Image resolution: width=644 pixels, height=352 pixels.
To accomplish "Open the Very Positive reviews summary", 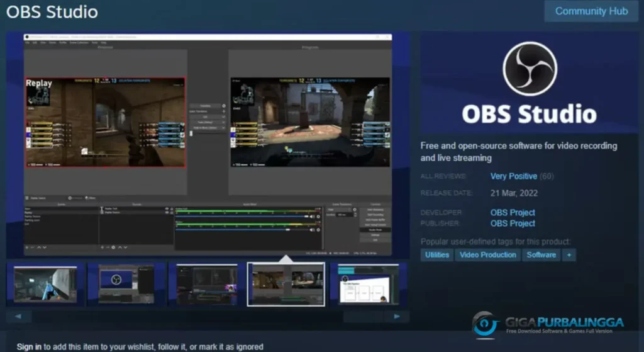I will pyautogui.click(x=513, y=176).
